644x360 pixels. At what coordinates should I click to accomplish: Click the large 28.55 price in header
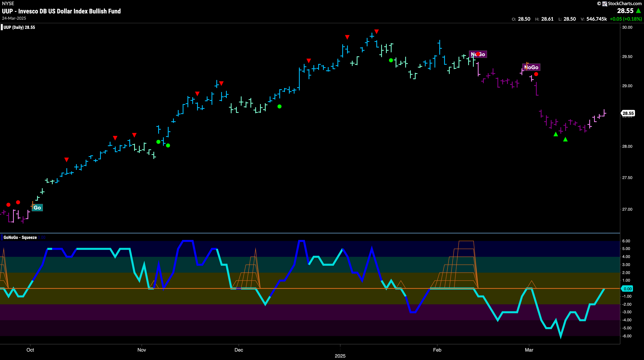[x=625, y=11]
